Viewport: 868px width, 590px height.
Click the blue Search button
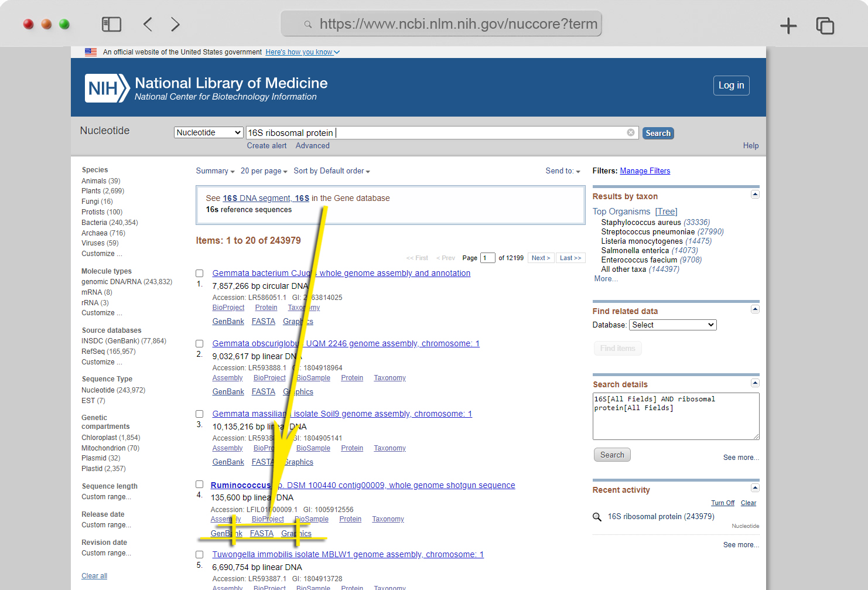pyautogui.click(x=658, y=133)
